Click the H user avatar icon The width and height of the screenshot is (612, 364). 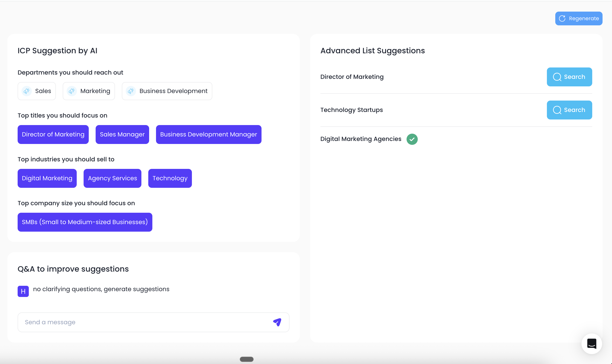point(23,291)
